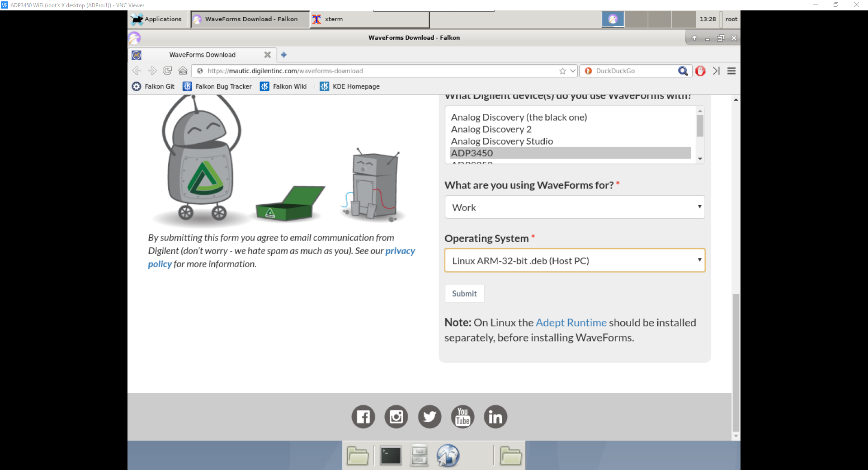Open Falkon Wiki bookmark

click(283, 86)
